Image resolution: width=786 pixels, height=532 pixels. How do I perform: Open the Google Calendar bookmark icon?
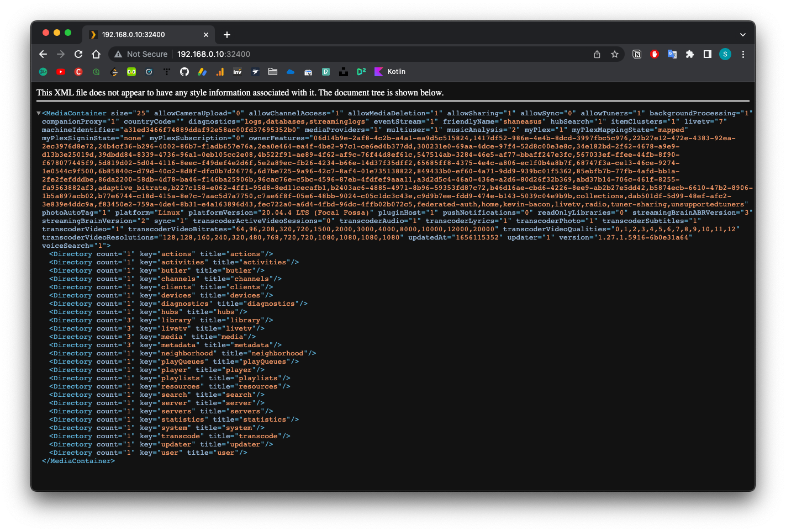pyautogui.click(x=308, y=72)
